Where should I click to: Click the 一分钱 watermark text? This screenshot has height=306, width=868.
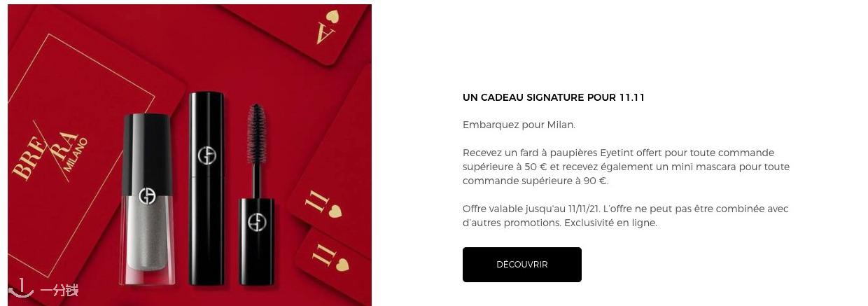(59, 290)
